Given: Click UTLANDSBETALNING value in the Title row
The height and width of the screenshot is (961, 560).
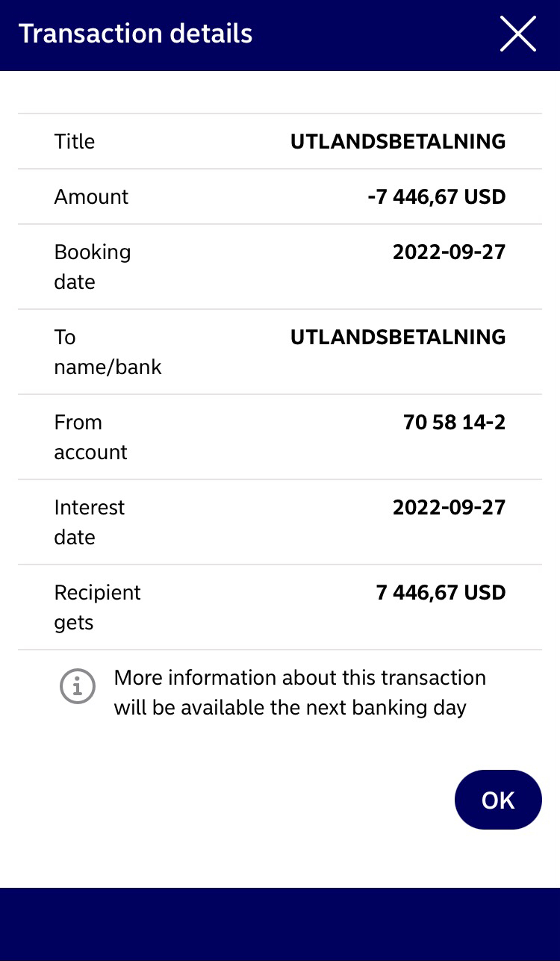Looking at the screenshot, I should click(x=397, y=141).
